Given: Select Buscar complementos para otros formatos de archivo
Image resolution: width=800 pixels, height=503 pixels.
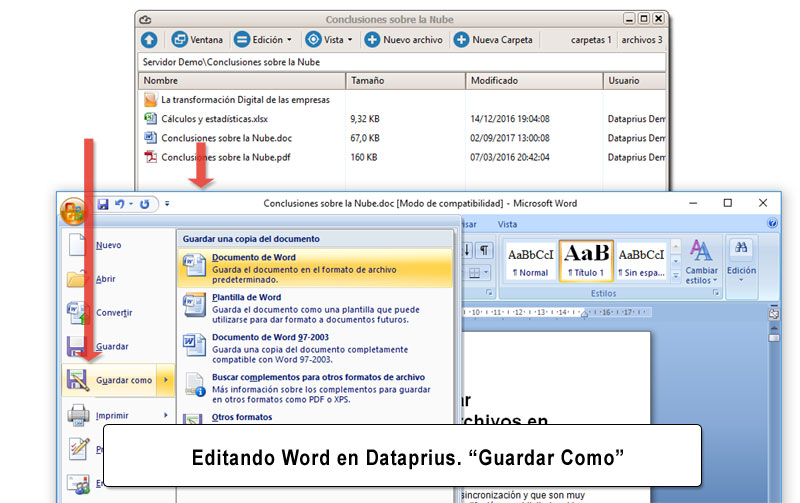Looking at the screenshot, I should click(315, 388).
